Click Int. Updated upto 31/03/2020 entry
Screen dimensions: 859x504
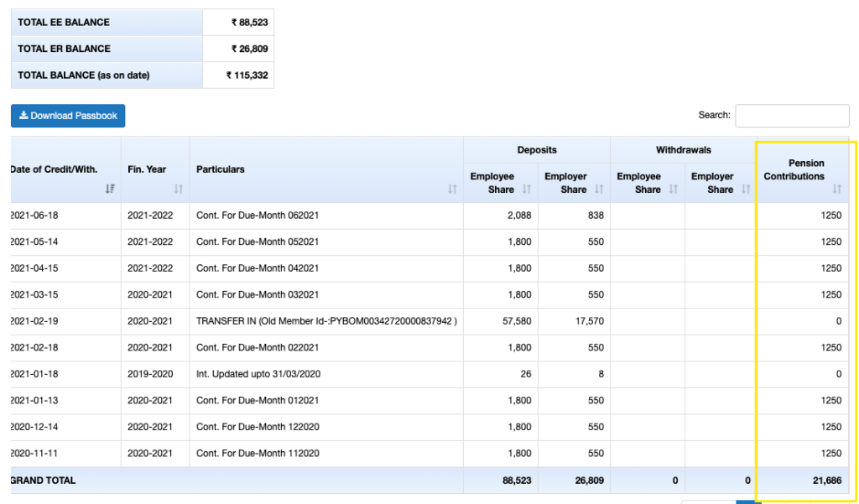point(258,374)
